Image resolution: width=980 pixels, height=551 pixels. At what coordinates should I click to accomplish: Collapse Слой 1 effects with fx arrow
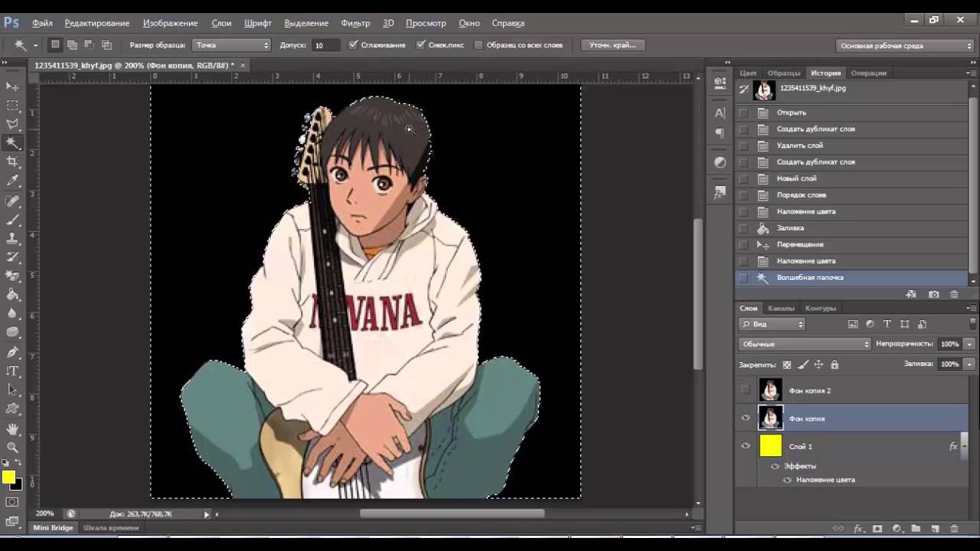click(963, 446)
